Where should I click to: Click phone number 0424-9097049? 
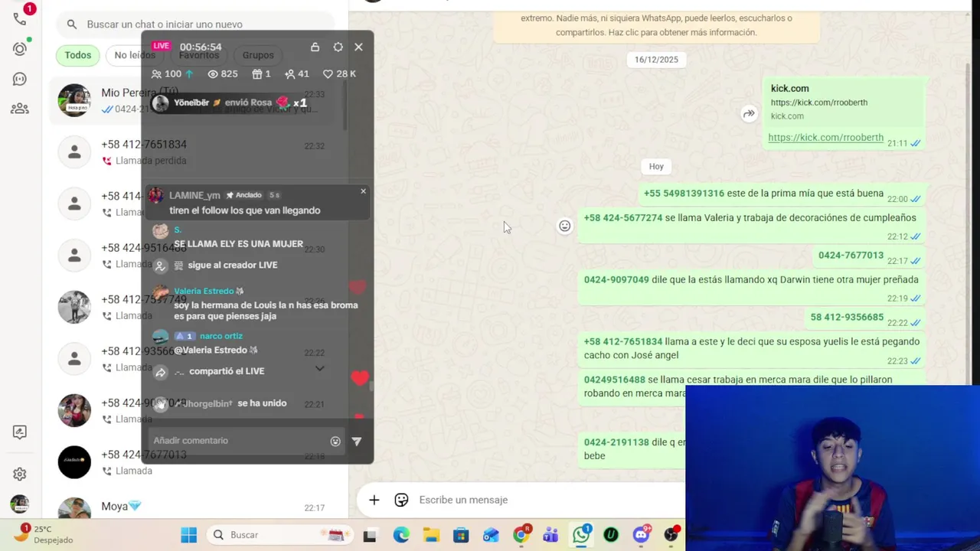click(616, 280)
